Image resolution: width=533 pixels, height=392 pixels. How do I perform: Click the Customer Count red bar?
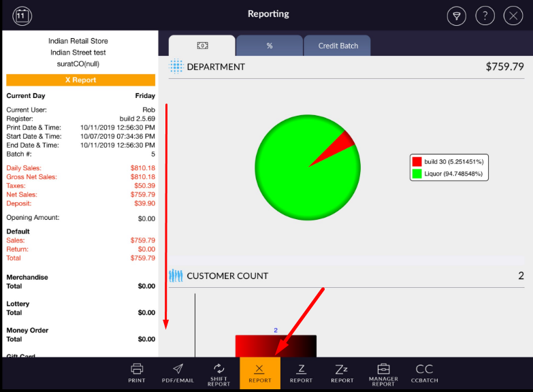pos(275,346)
